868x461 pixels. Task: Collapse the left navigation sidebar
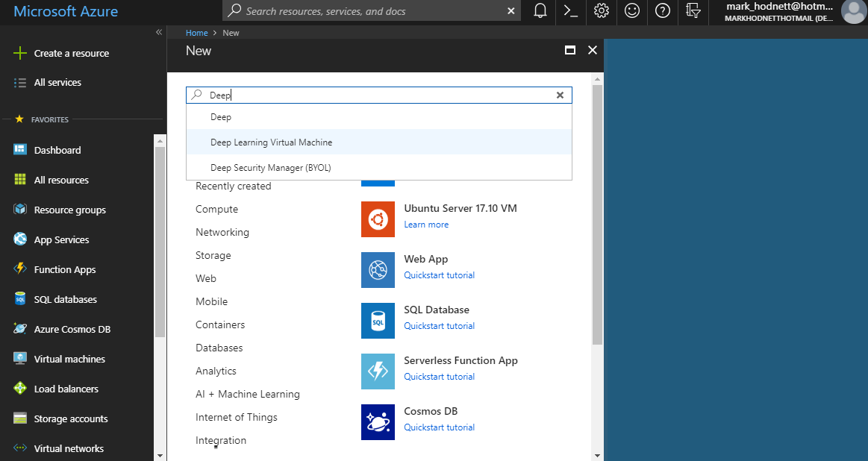[159, 32]
